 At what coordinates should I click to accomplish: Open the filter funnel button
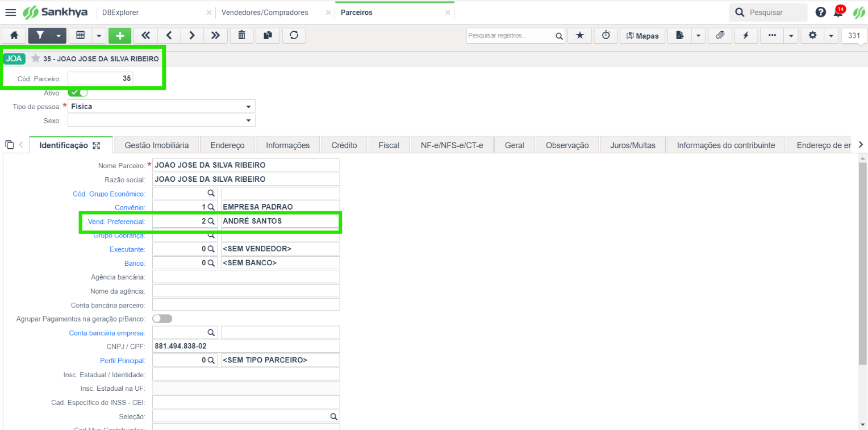(x=40, y=35)
